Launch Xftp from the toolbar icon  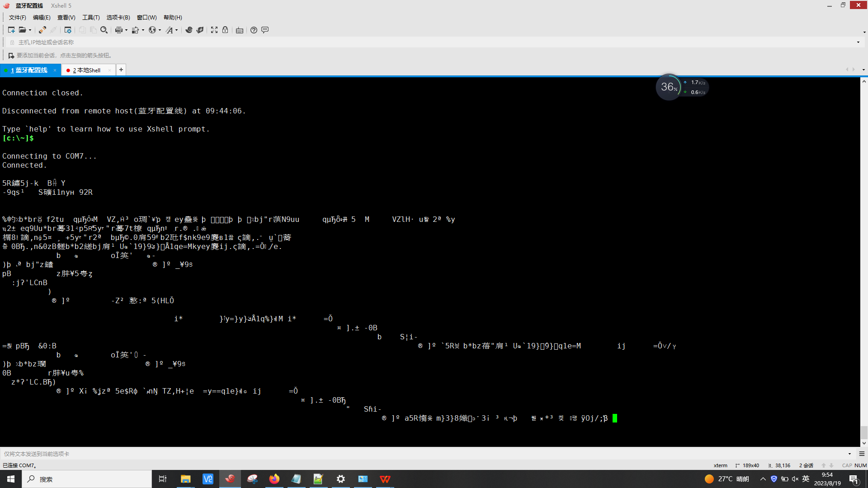click(200, 30)
